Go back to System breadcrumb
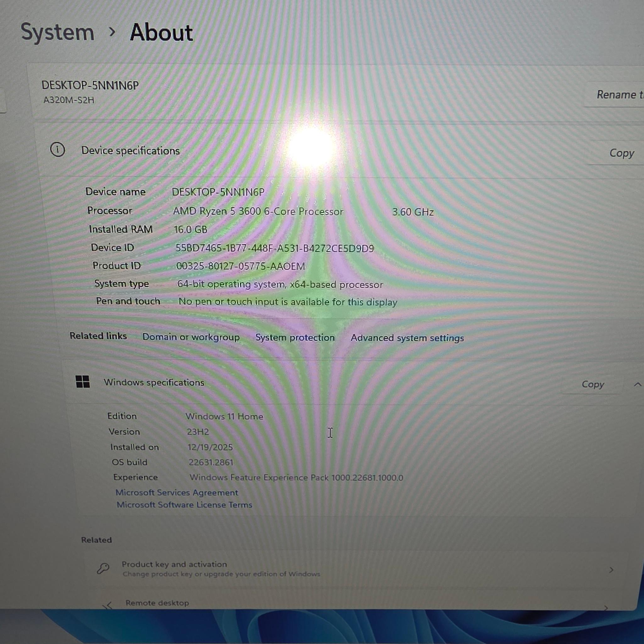 [57, 32]
